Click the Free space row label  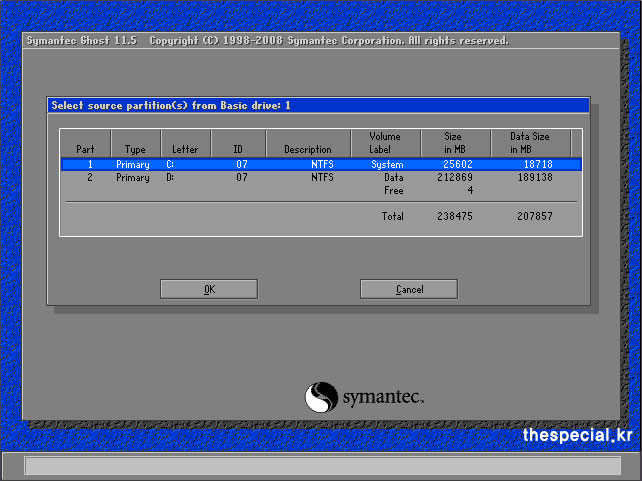393,191
